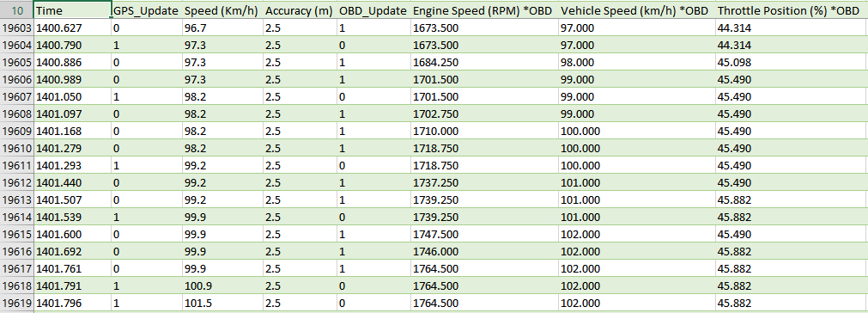This screenshot has width=868, height=313.
Task: Select the GPS_Update header cell
Action: (146, 10)
